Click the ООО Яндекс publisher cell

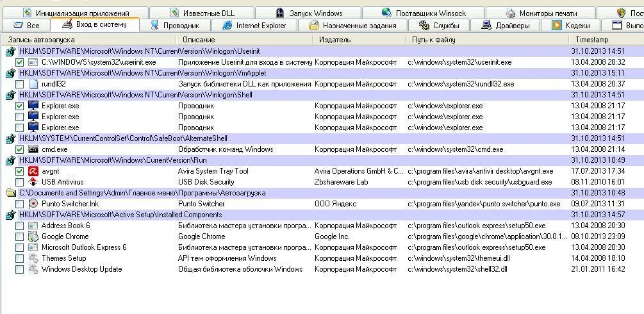point(336,204)
